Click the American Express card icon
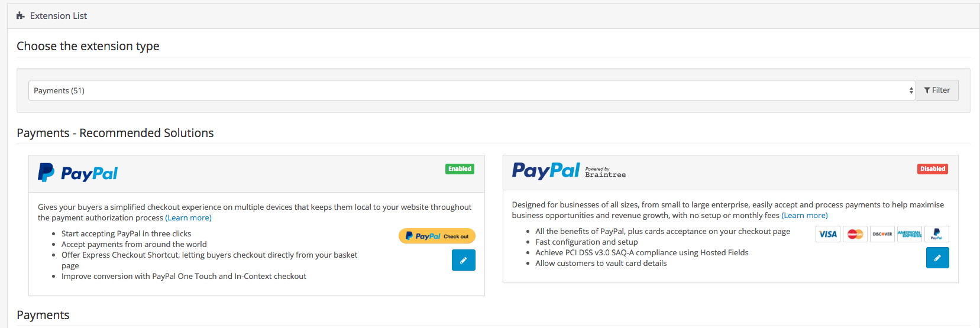Screen dimensions: 980x328 (x=910, y=234)
